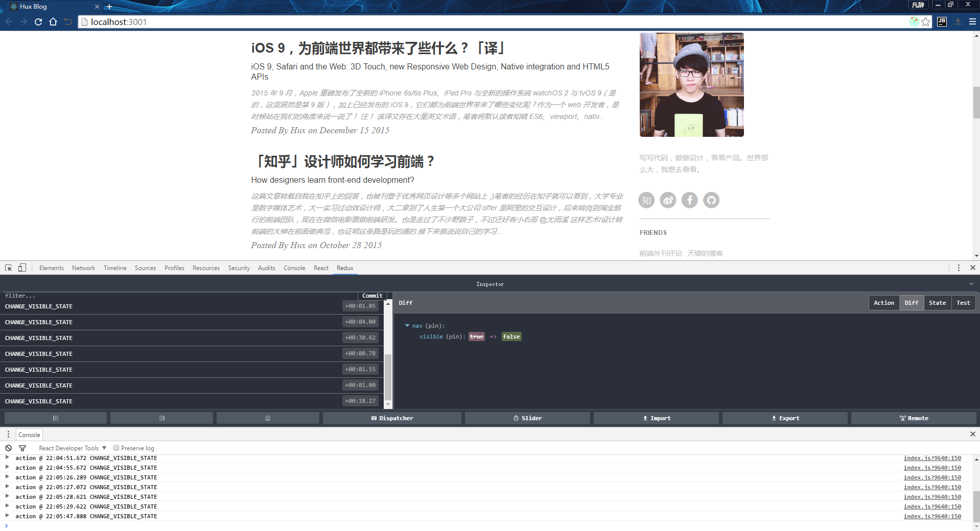Screen dimensions: 980x531
Task: Expand the console entry logged at 22:04:55.672
Action: tap(7, 467)
